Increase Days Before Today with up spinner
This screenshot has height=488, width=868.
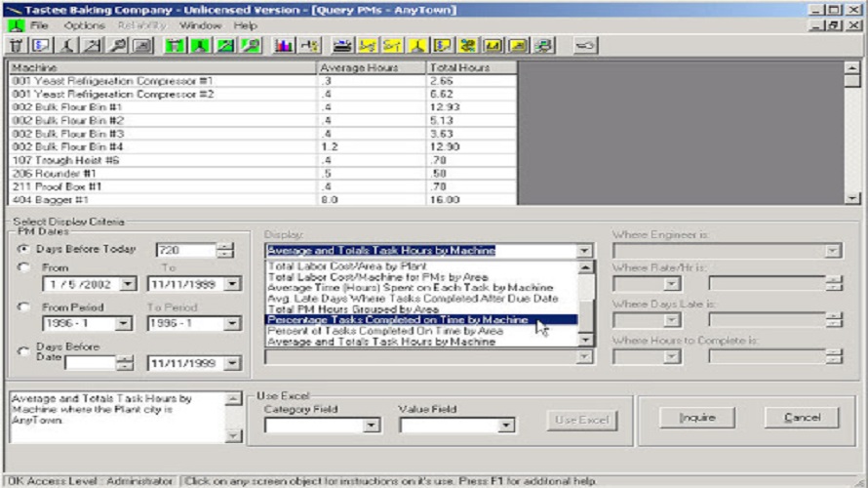click(x=224, y=246)
